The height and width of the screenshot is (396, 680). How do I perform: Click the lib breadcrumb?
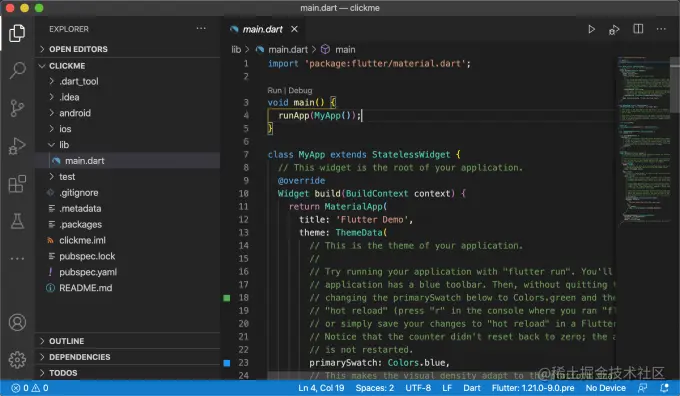click(x=236, y=49)
